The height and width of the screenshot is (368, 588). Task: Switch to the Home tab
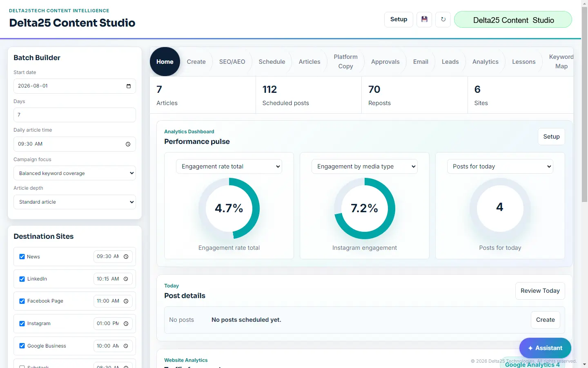coord(165,62)
